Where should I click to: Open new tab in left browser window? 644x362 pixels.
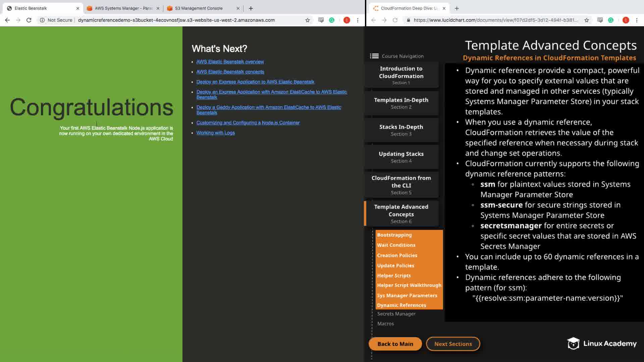click(251, 8)
